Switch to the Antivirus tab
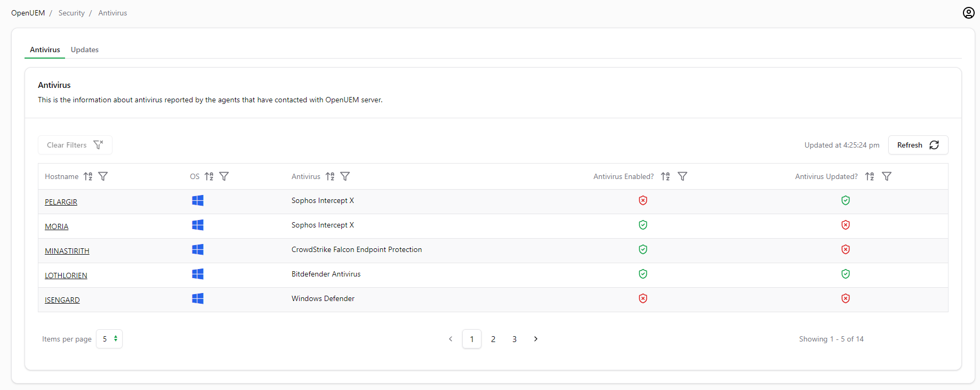Screen dimensions: 980x390 pyautogui.click(x=45, y=50)
